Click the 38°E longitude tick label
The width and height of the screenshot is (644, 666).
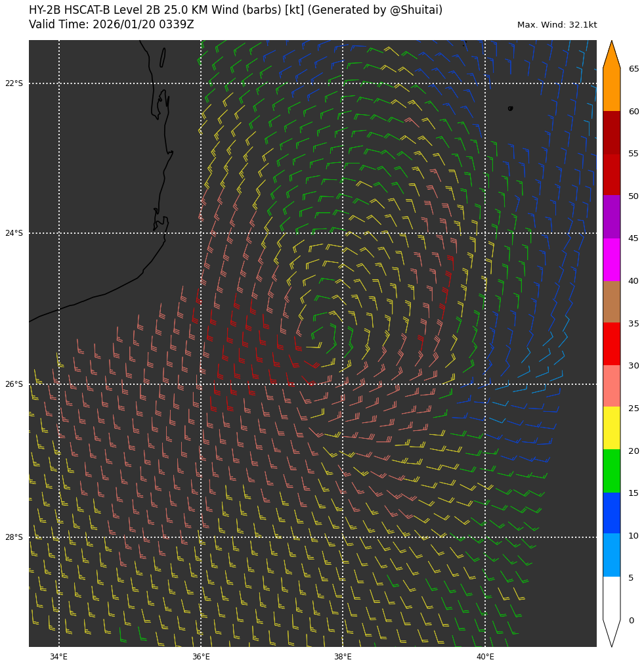click(x=343, y=657)
